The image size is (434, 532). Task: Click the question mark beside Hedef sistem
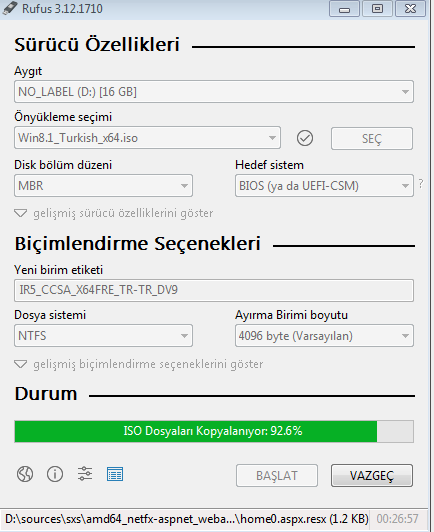(421, 184)
